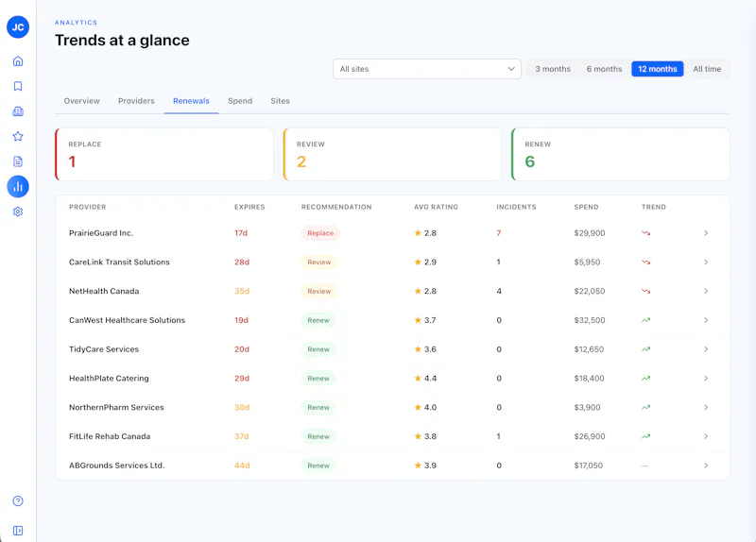756x542 pixels.
Task: Click provider name FitLife Rehab Canada
Action: coord(110,436)
